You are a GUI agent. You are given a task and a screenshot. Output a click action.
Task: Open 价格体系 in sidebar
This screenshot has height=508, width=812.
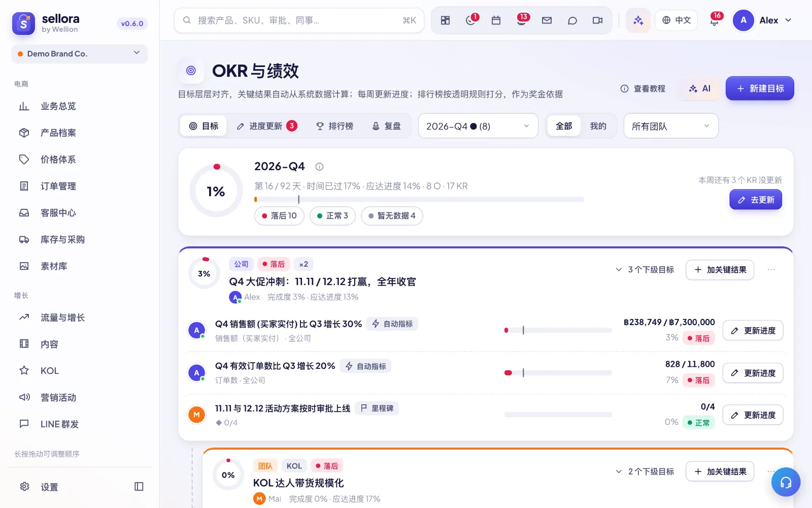(x=80, y=160)
